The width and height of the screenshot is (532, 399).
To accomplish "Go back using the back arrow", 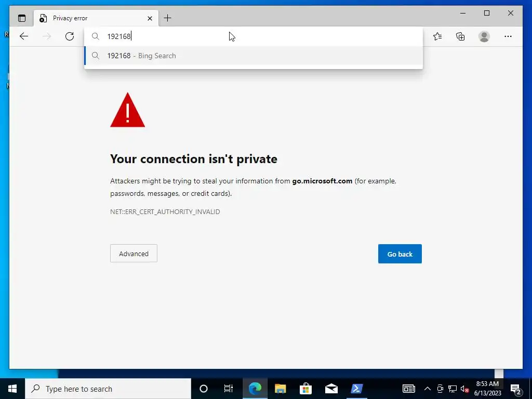I will click(x=24, y=36).
